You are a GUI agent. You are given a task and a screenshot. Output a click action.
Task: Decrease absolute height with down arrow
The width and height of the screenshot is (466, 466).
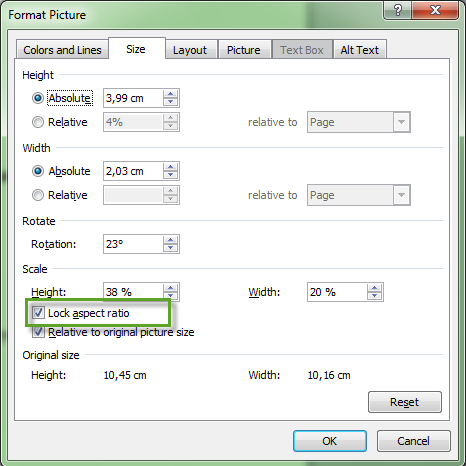click(x=171, y=102)
